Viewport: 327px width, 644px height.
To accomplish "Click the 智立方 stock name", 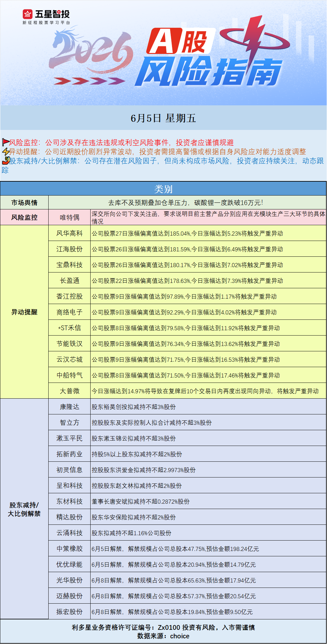I will coord(69,422).
